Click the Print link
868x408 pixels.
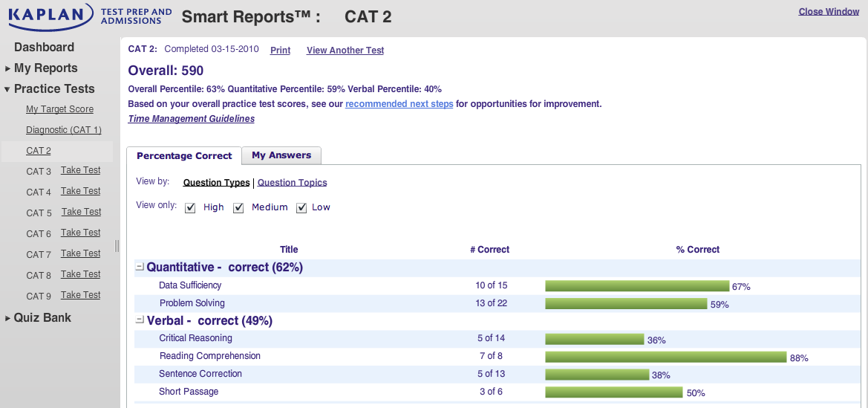pyautogui.click(x=280, y=51)
